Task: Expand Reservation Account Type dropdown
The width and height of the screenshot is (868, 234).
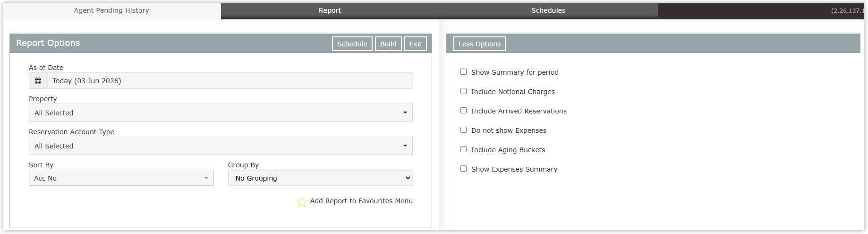Action: pos(221,146)
